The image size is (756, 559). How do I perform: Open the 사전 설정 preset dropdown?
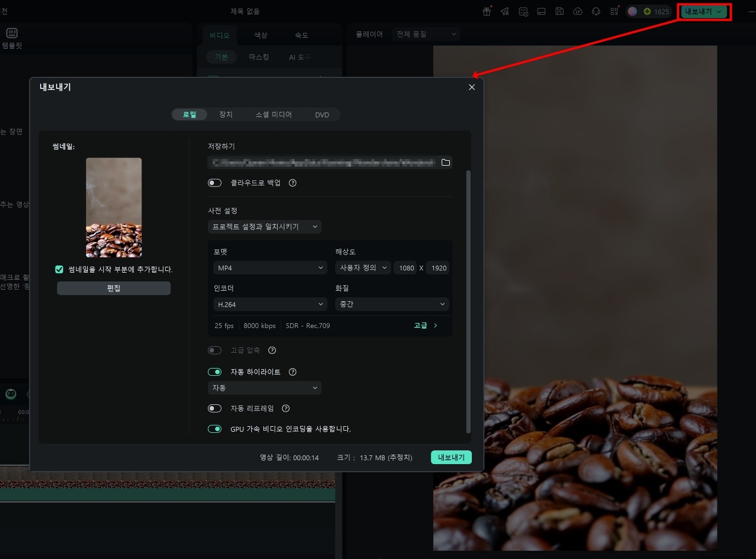point(264,227)
